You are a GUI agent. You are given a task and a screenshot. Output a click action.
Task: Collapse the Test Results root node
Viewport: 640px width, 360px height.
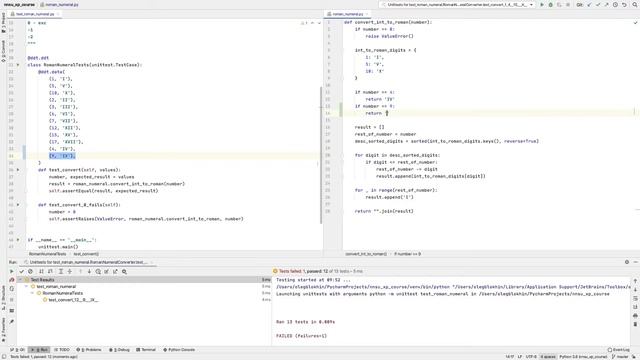(20, 280)
